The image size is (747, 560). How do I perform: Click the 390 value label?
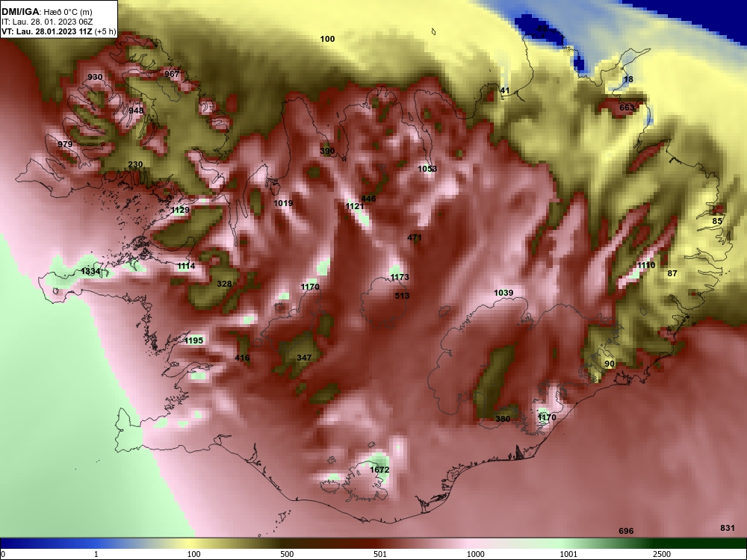pos(327,151)
